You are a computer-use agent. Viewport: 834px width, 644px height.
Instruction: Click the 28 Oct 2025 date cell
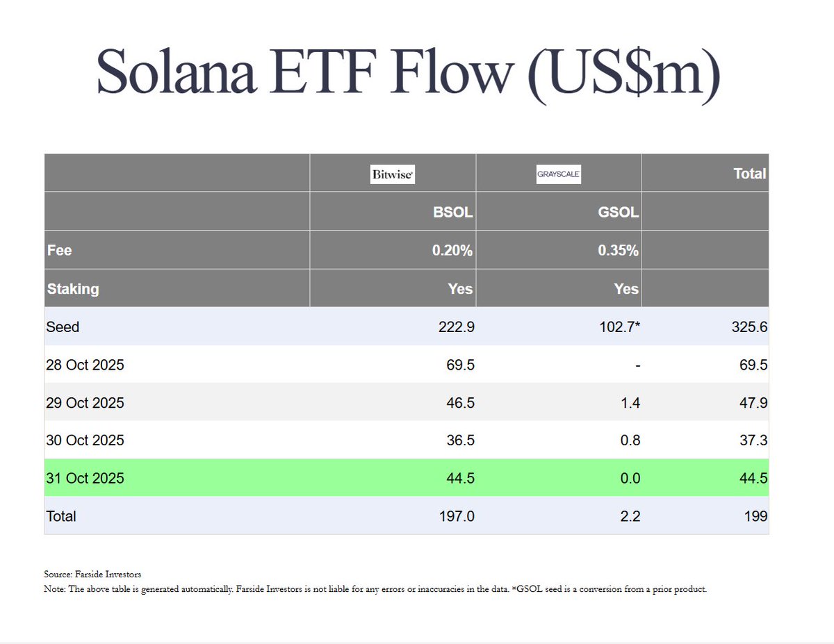tap(85, 364)
